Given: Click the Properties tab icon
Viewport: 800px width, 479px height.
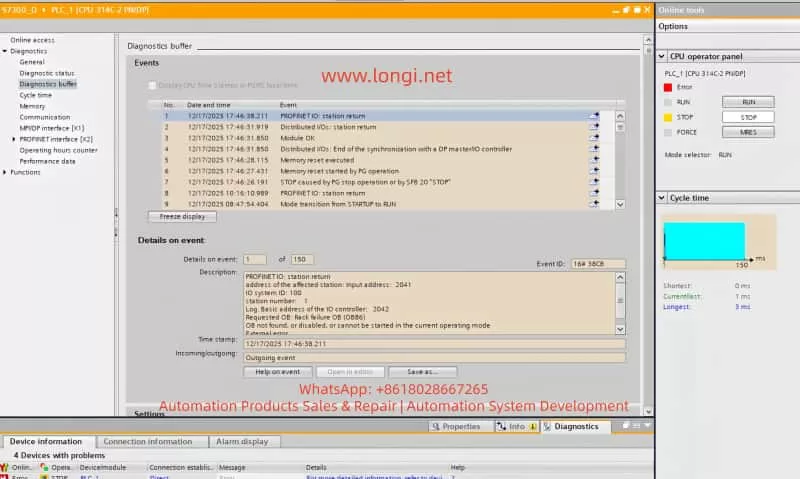Looking at the screenshot, I should click(x=435, y=426).
